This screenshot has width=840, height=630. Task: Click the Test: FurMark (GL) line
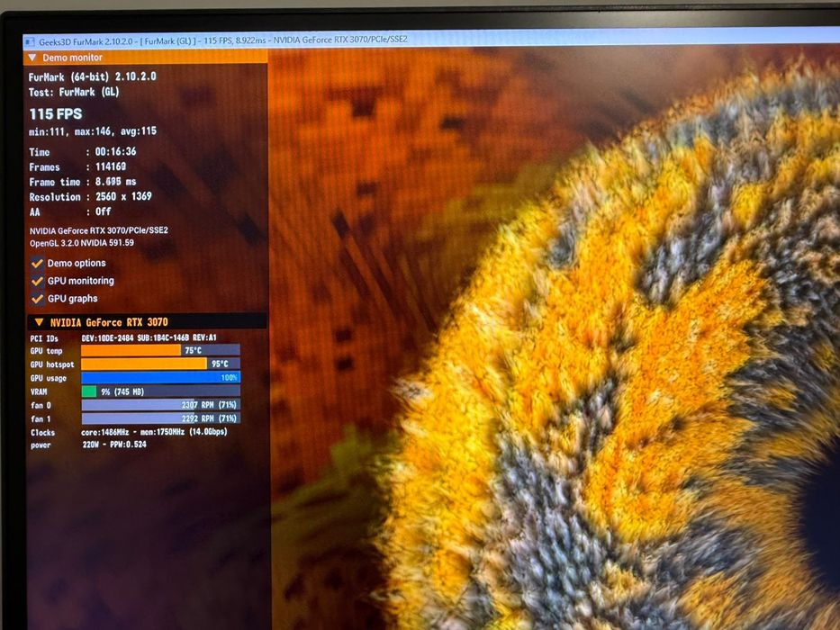click(x=74, y=92)
